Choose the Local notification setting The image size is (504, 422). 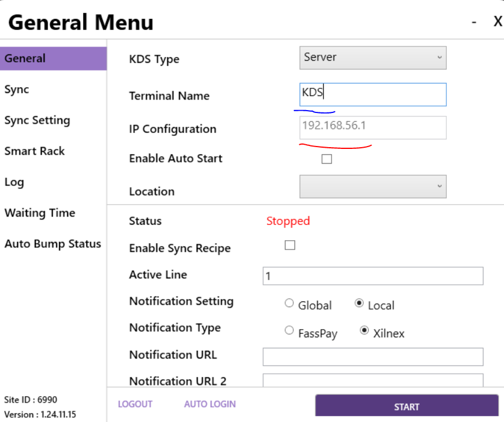point(359,303)
